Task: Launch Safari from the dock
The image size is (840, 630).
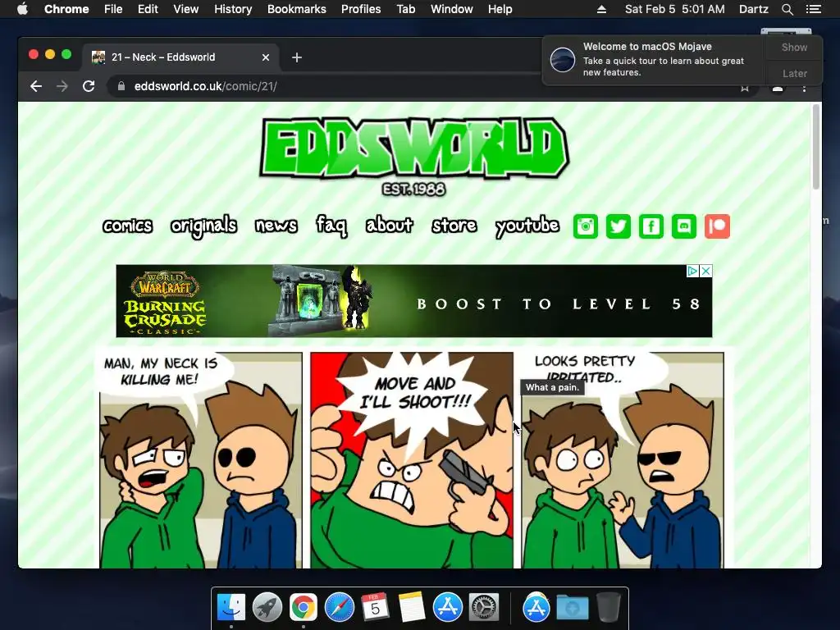Action: pyautogui.click(x=340, y=608)
